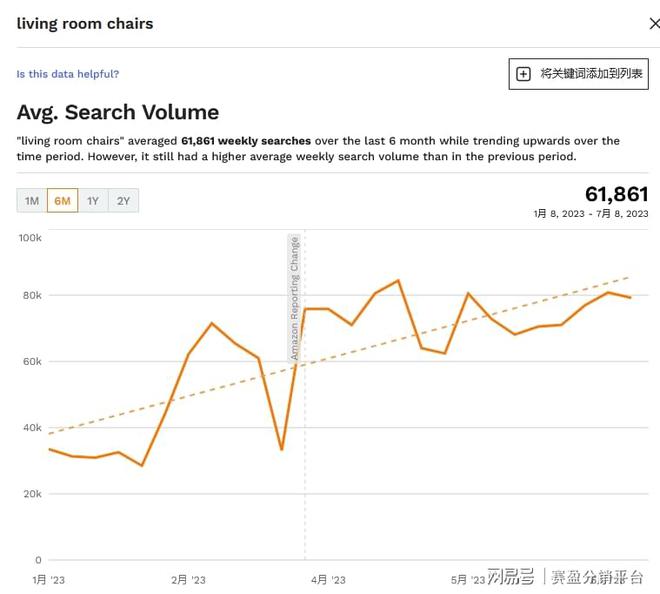Close the living room chairs panel
The image size is (660, 594).
point(654,24)
